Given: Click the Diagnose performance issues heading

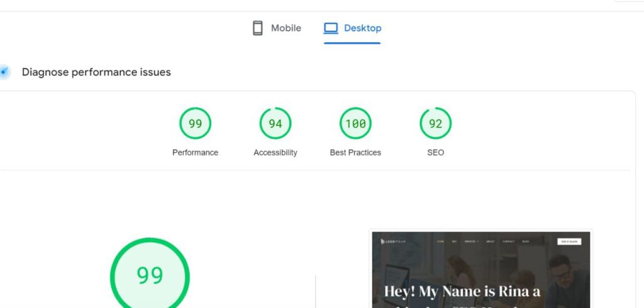Looking at the screenshot, I should [x=96, y=72].
